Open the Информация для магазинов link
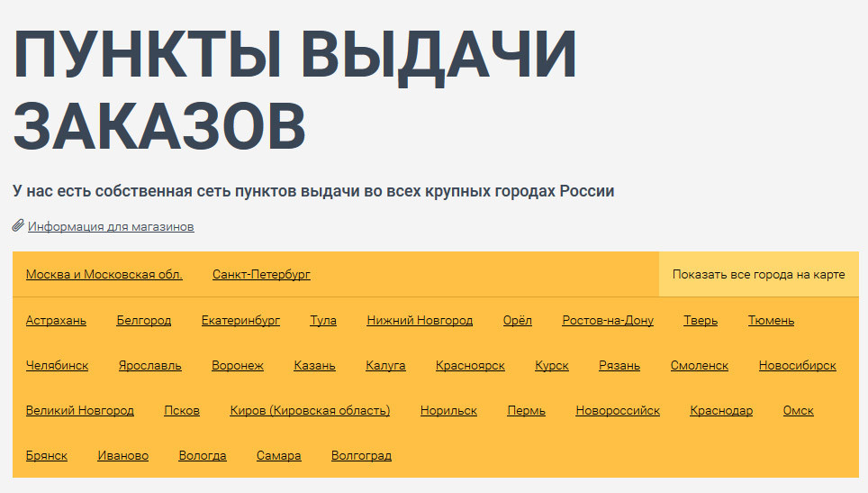 [x=111, y=227]
